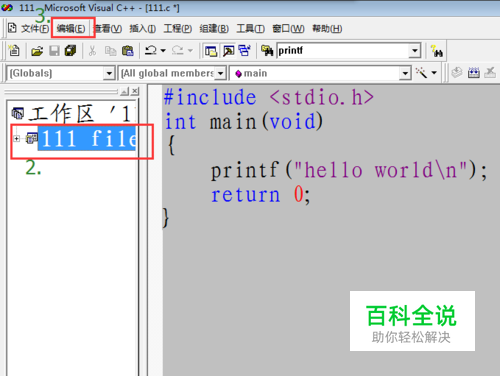Open the Window List icon

[x=245, y=51]
